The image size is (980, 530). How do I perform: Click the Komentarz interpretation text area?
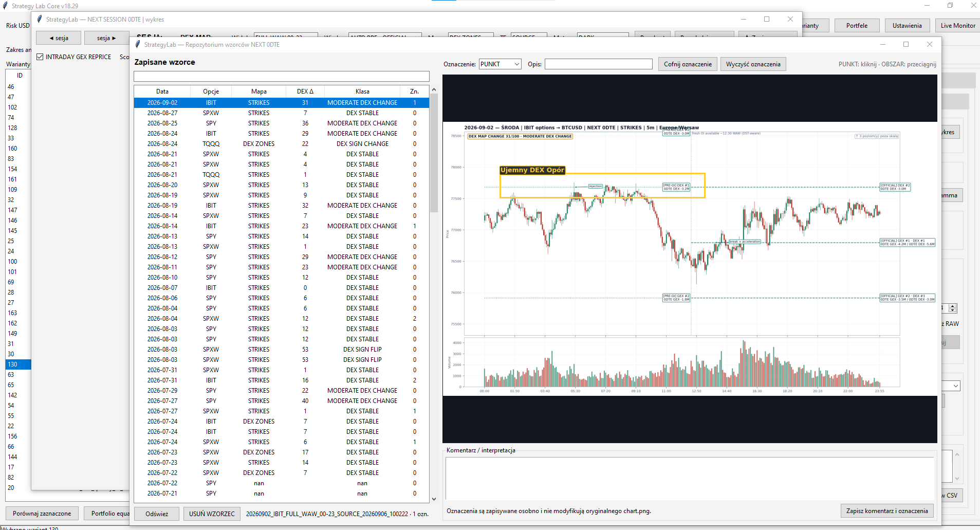point(689,478)
